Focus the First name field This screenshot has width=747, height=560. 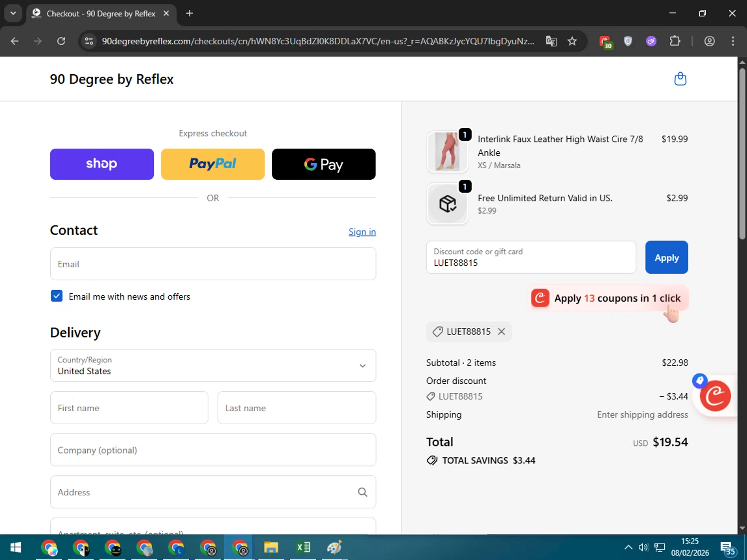point(129,408)
